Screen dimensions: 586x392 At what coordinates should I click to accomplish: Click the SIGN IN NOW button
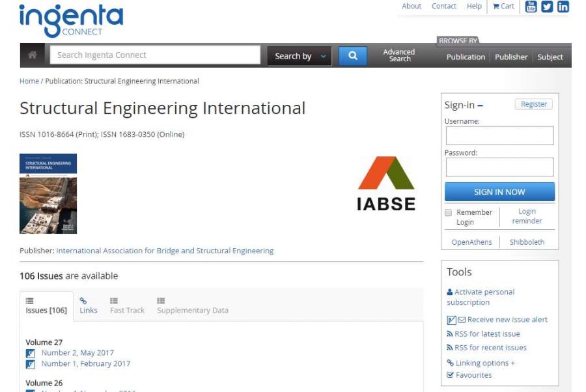499,191
